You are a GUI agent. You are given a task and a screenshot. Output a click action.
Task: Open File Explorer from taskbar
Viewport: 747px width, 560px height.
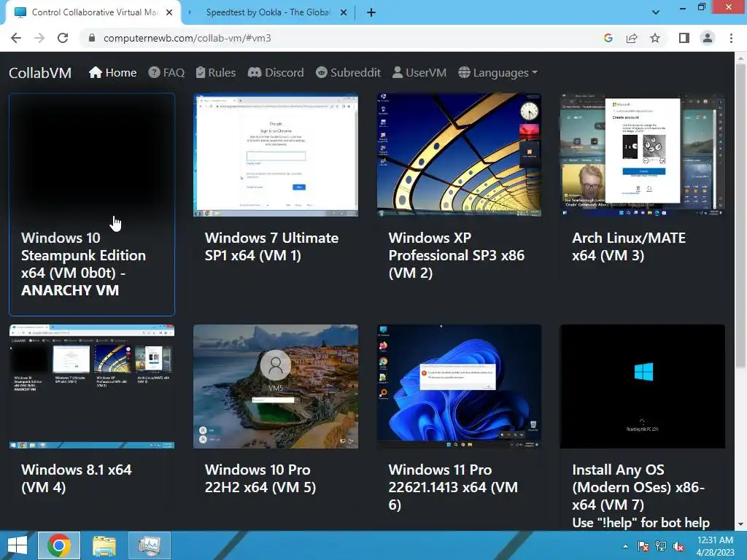tap(104, 545)
